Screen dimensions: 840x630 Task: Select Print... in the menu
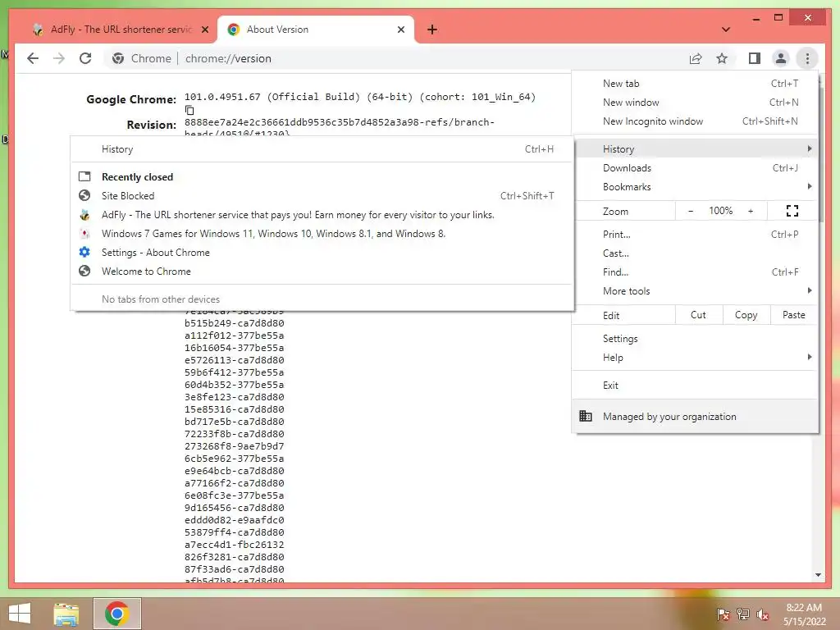[x=695, y=234]
